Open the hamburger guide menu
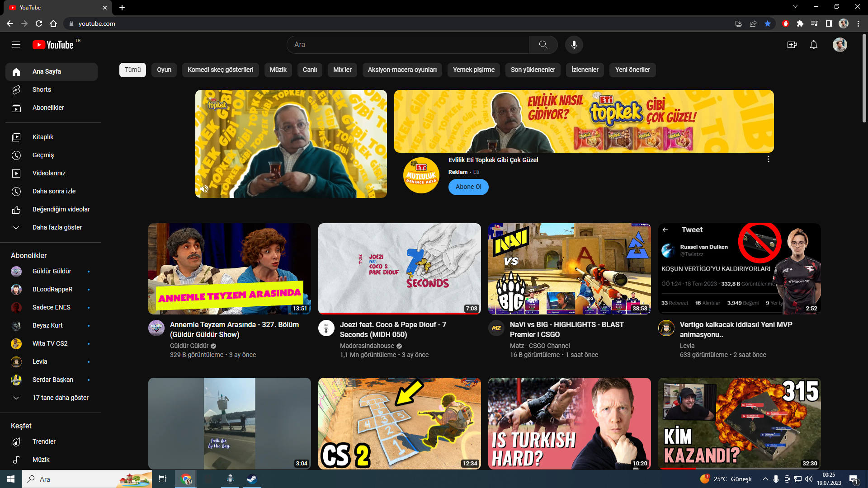The height and width of the screenshot is (488, 868). pos(16,45)
